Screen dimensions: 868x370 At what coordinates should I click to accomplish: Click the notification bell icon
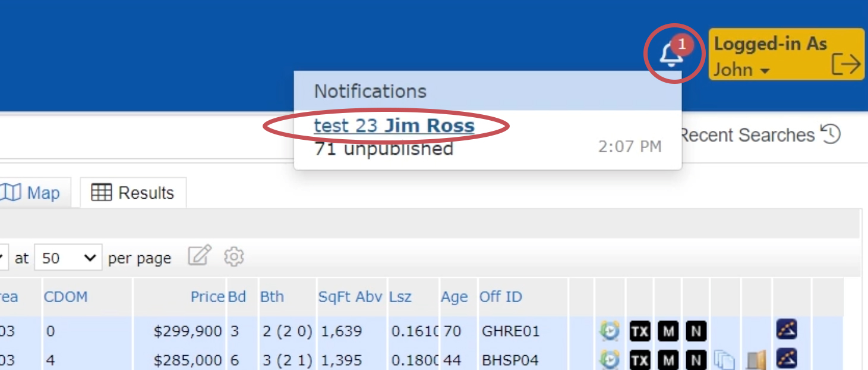[671, 56]
